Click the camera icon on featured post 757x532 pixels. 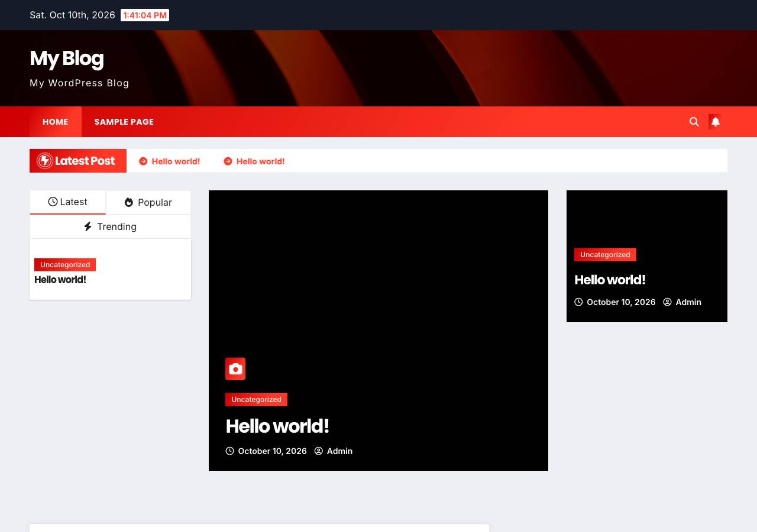tap(235, 369)
